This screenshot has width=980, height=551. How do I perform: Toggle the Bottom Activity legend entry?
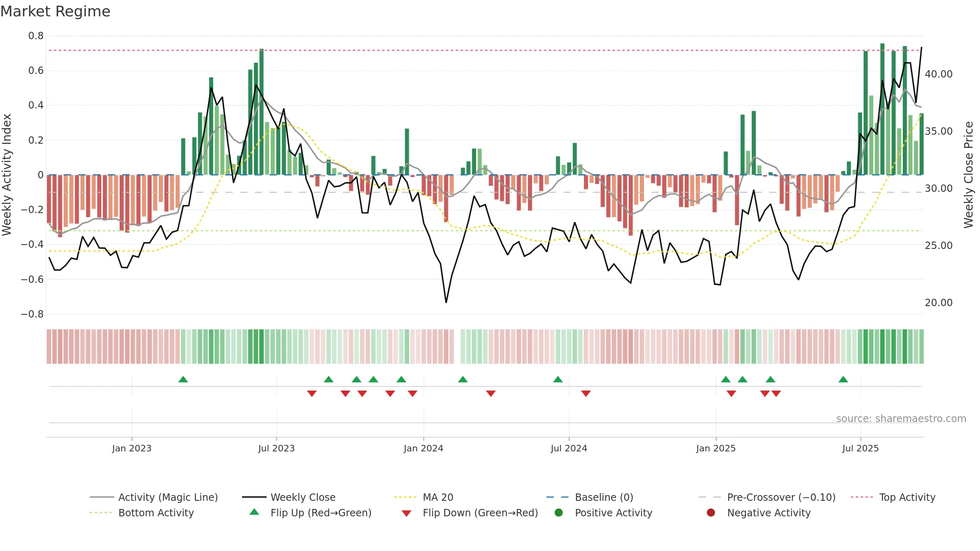tap(142, 513)
